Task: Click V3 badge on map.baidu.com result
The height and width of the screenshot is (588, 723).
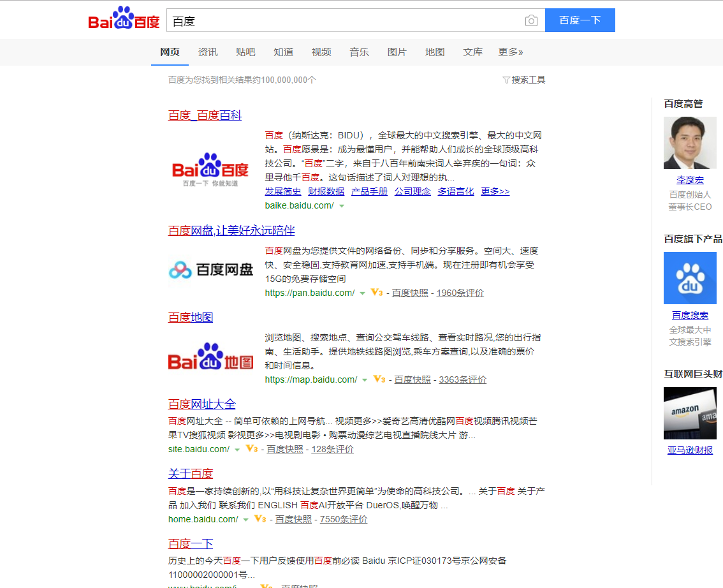Action: click(x=379, y=379)
